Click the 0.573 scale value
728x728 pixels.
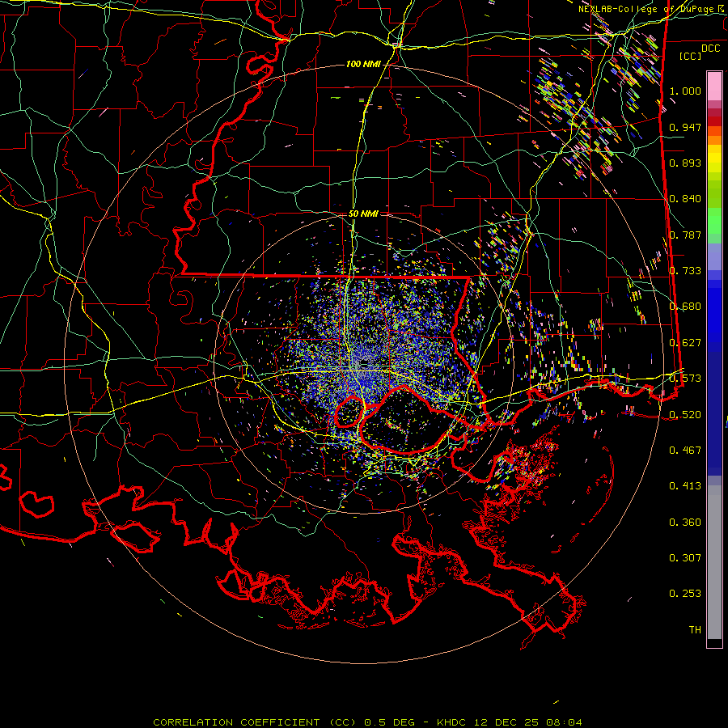click(x=685, y=379)
